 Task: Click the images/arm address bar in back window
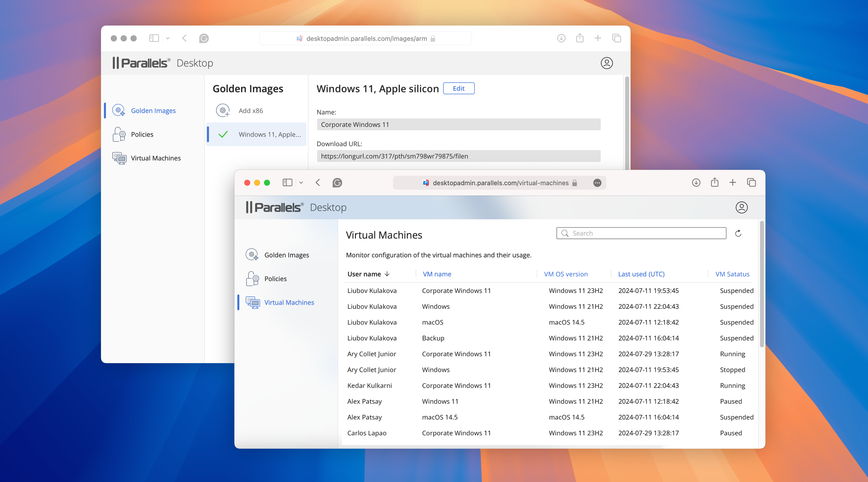point(365,38)
